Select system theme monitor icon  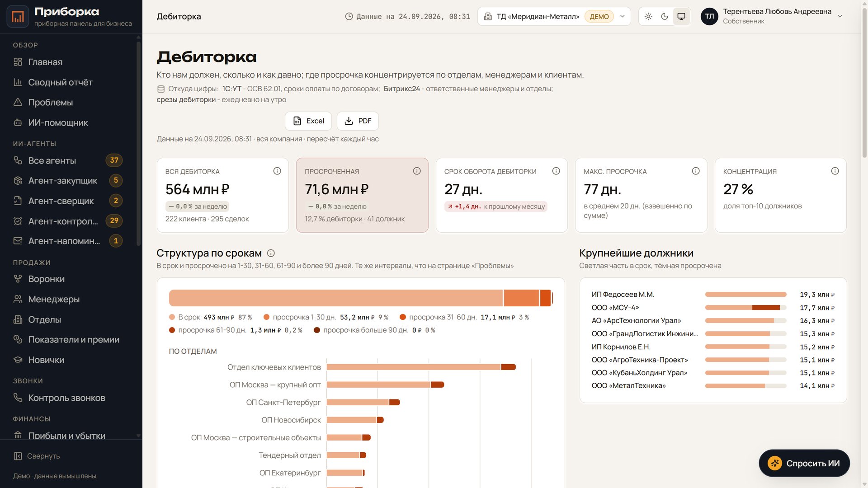tap(681, 16)
